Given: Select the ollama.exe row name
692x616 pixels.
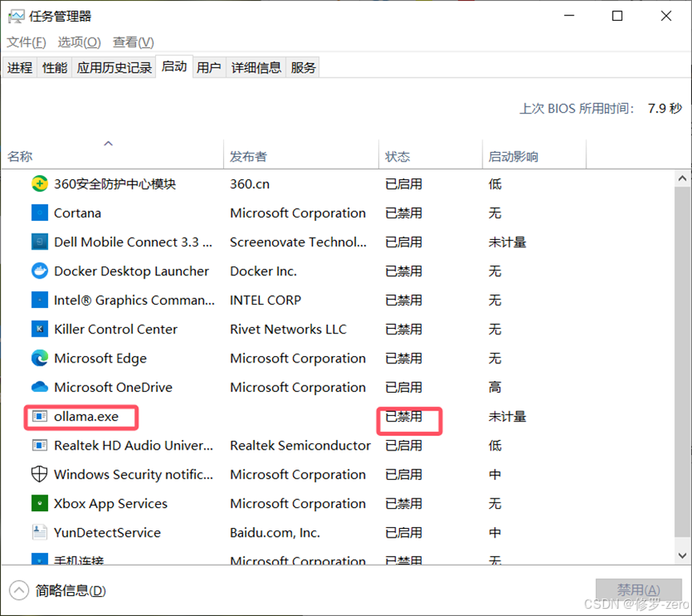Looking at the screenshot, I should pyautogui.click(x=86, y=417).
